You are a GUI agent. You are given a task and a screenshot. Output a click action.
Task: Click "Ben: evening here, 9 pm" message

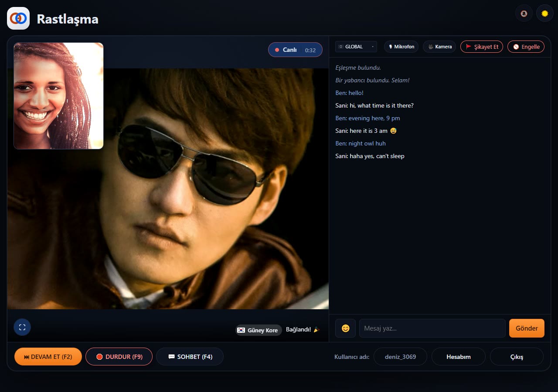[x=367, y=118]
